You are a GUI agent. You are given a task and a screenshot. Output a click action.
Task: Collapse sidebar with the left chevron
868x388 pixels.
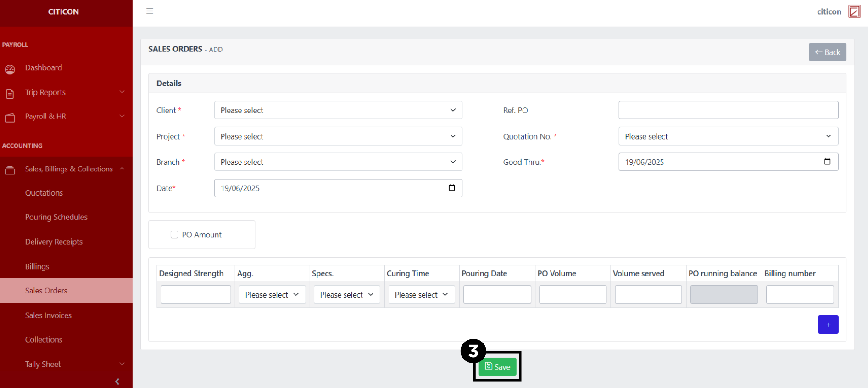click(117, 382)
